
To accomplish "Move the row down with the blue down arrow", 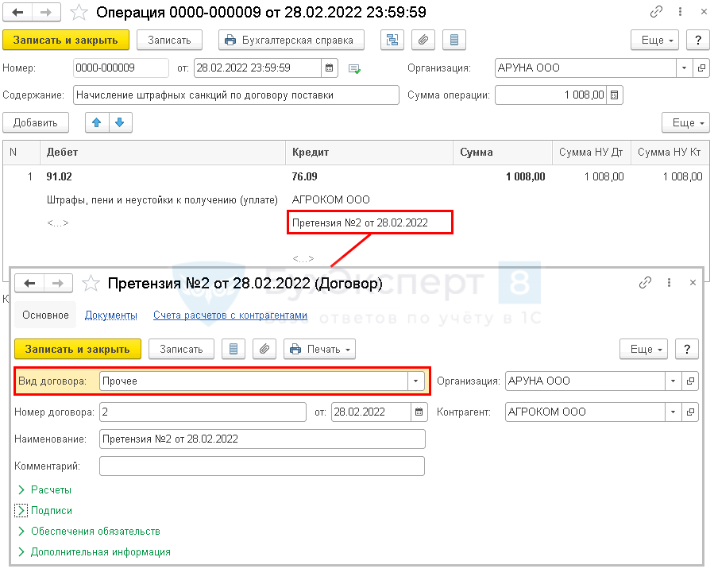I will [x=120, y=122].
